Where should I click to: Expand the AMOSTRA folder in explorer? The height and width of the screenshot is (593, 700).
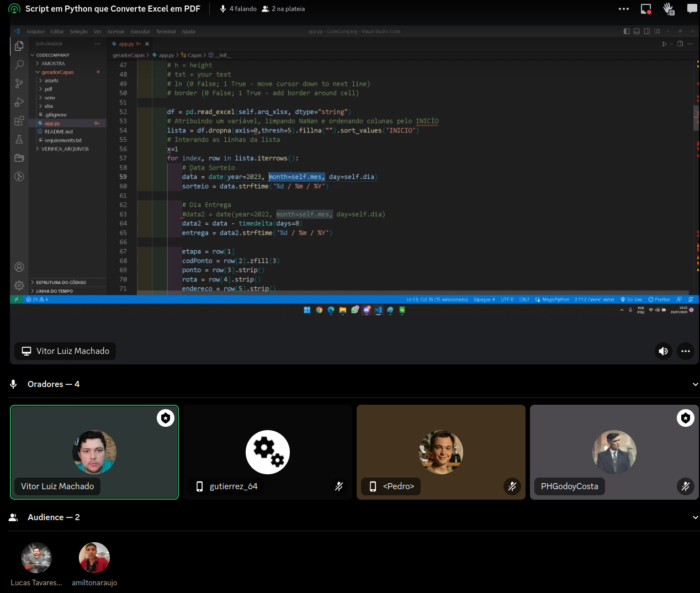click(x=52, y=63)
